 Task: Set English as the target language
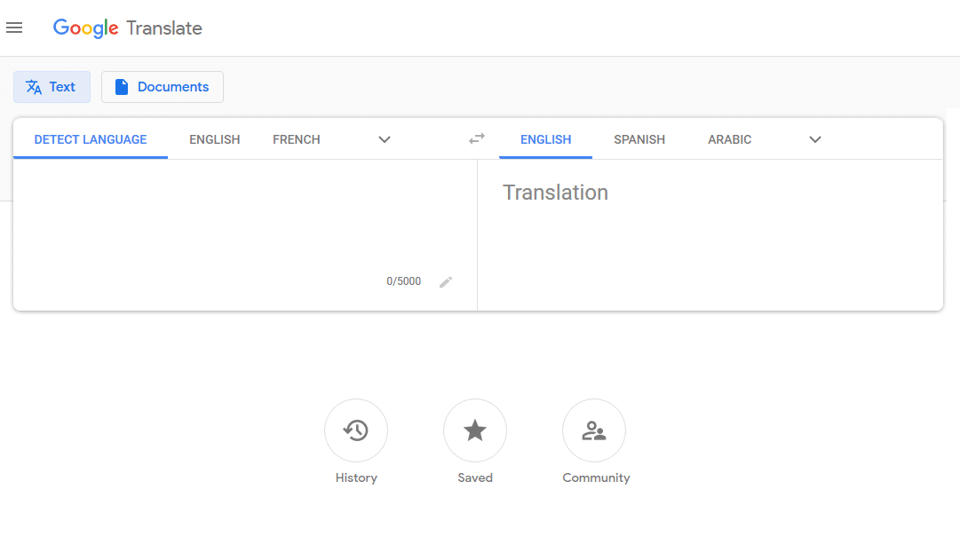[545, 139]
